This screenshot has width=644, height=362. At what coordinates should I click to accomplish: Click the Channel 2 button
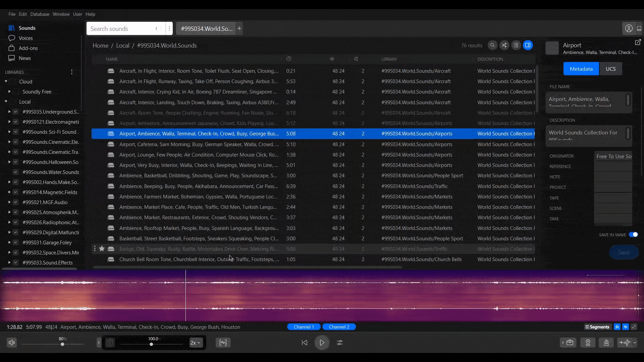(x=339, y=327)
